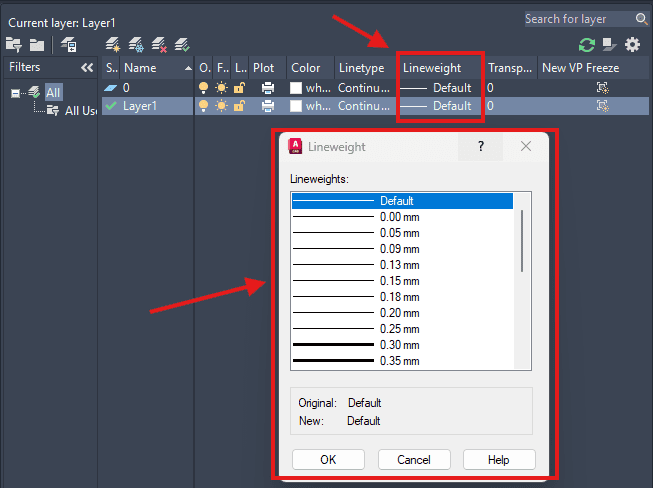Select 0.30 mm lineweight in list
The width and height of the screenshot is (653, 488).
tap(400, 345)
